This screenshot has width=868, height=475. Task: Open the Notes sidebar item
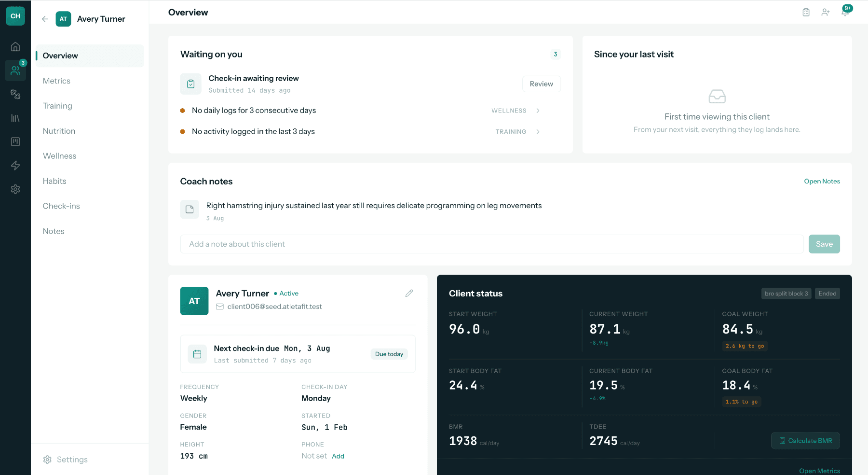click(x=54, y=231)
